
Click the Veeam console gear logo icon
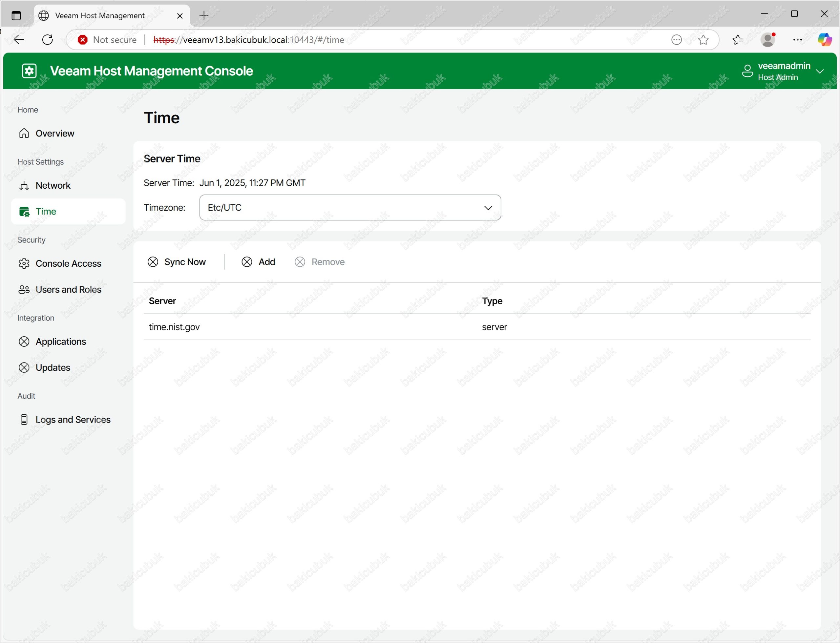(29, 71)
